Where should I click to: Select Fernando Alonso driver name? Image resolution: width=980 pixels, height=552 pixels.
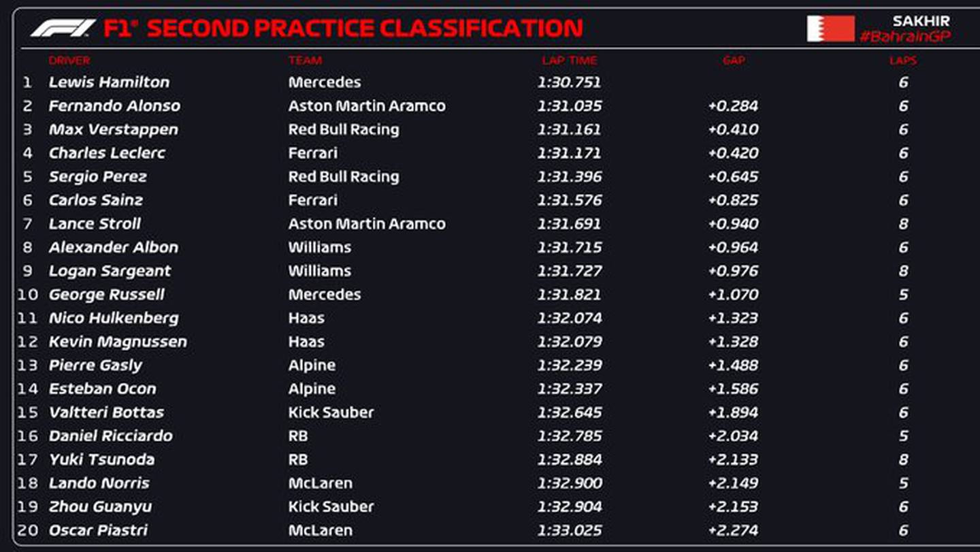click(114, 106)
